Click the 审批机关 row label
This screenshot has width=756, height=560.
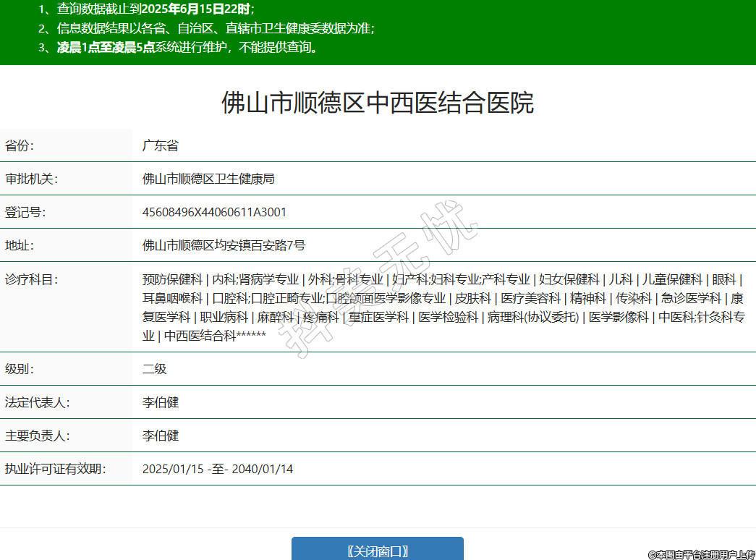pos(31,179)
